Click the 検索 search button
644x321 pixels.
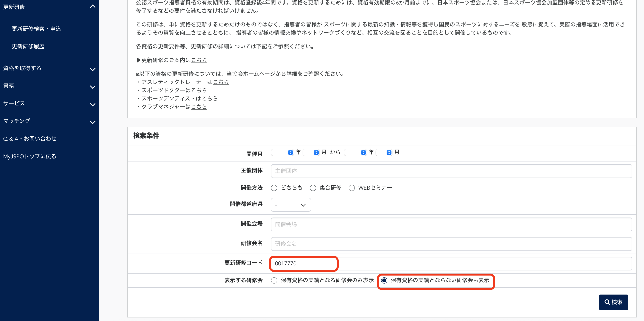pyautogui.click(x=613, y=302)
